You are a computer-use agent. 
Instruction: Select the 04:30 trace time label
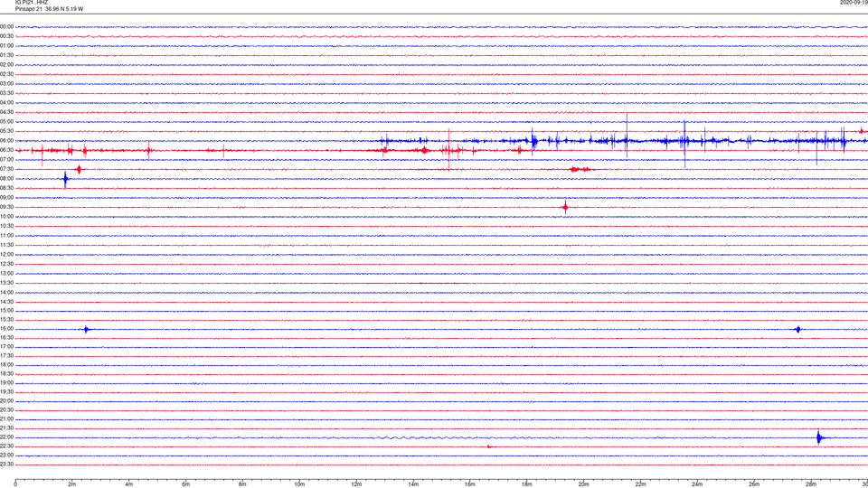click(6, 112)
